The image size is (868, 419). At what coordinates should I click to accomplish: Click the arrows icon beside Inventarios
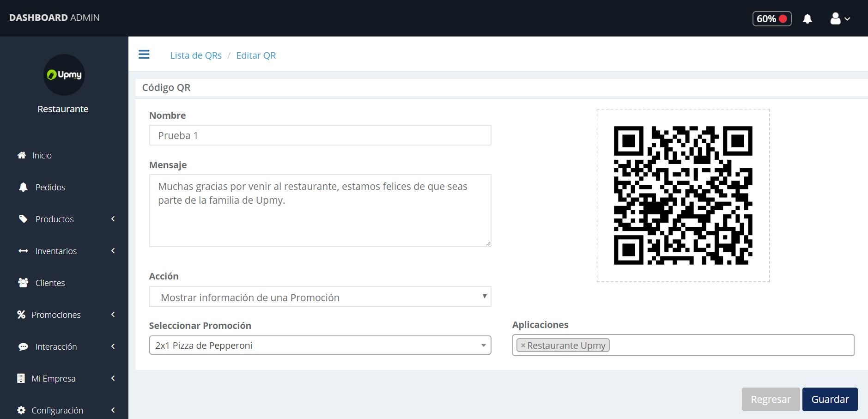(23, 251)
